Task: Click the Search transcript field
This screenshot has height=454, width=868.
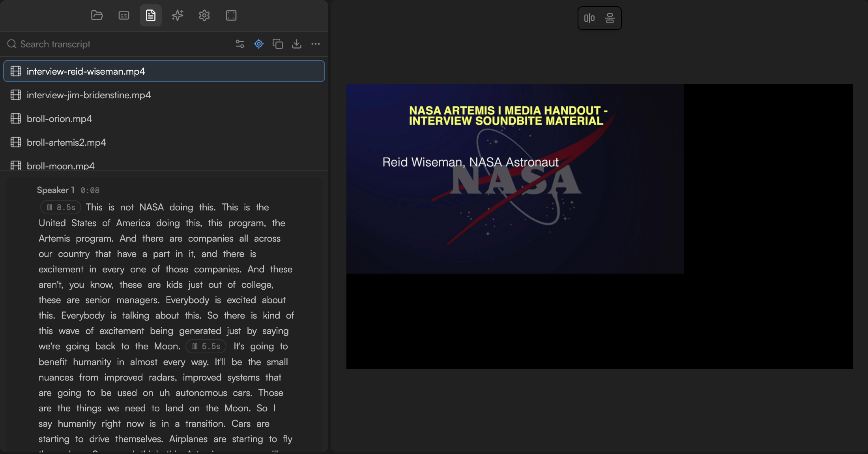Action: click(x=118, y=44)
